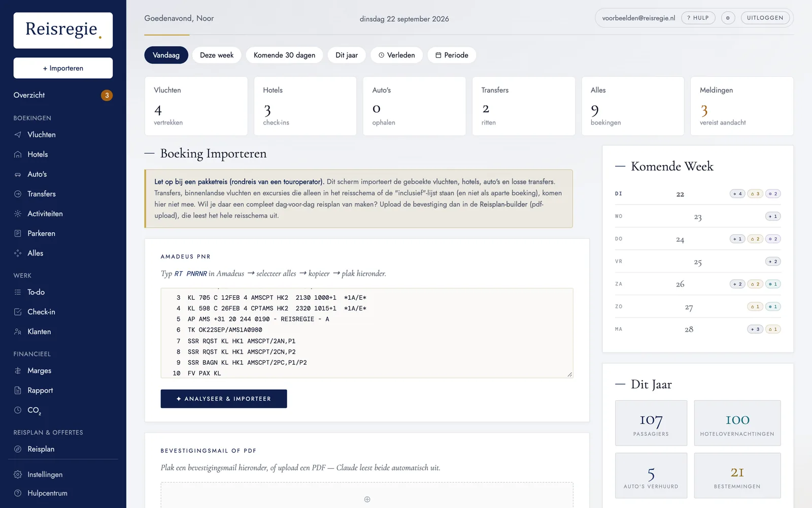812x508 pixels.
Task: Select Dit jaar filter
Action: 347,55
